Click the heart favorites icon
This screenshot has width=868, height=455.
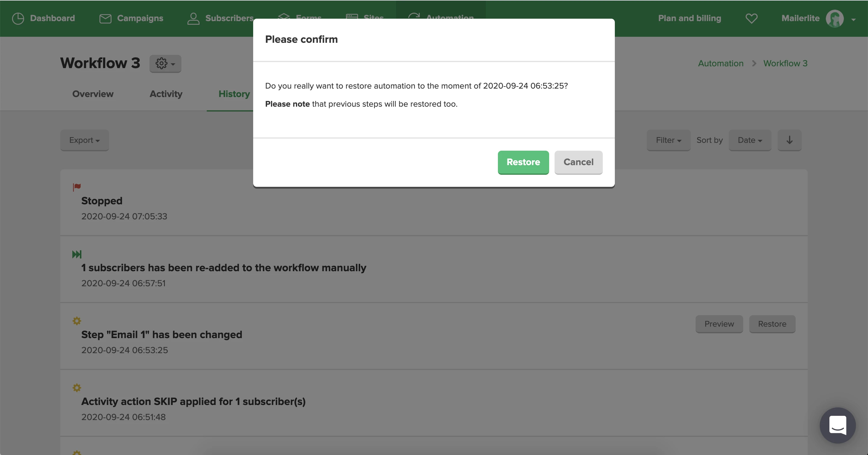click(x=751, y=18)
